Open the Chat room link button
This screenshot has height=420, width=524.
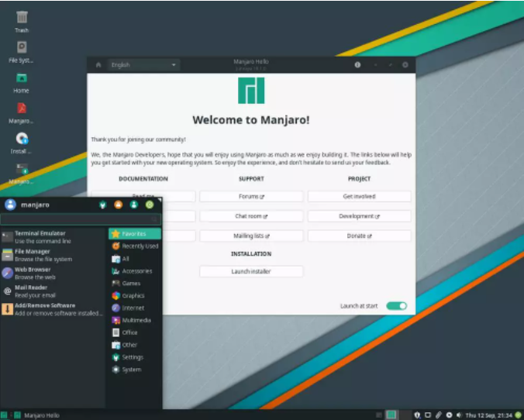(x=251, y=216)
